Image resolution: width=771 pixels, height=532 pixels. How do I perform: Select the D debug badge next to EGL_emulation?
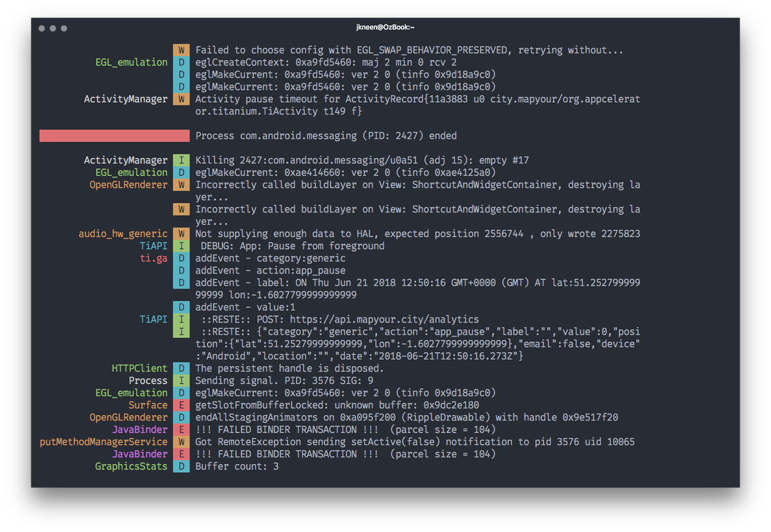tap(181, 62)
